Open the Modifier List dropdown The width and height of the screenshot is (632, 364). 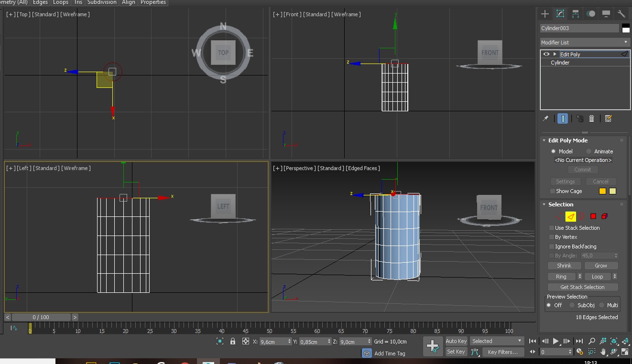point(585,43)
